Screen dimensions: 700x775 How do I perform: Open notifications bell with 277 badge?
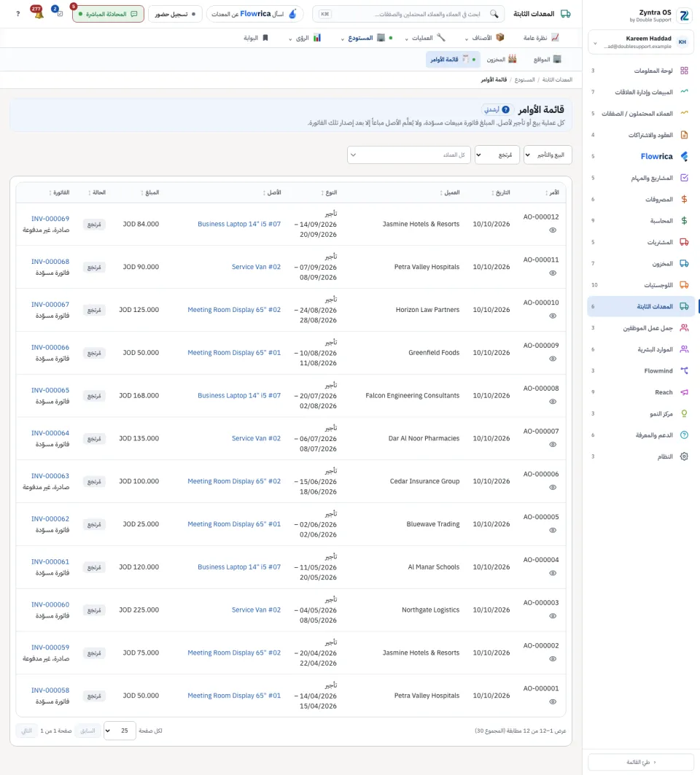[x=38, y=12]
